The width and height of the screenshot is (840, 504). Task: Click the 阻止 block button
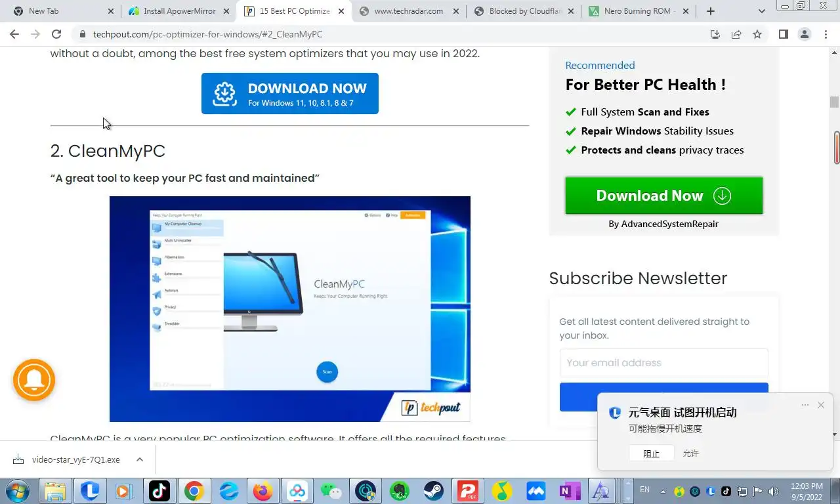tap(651, 453)
